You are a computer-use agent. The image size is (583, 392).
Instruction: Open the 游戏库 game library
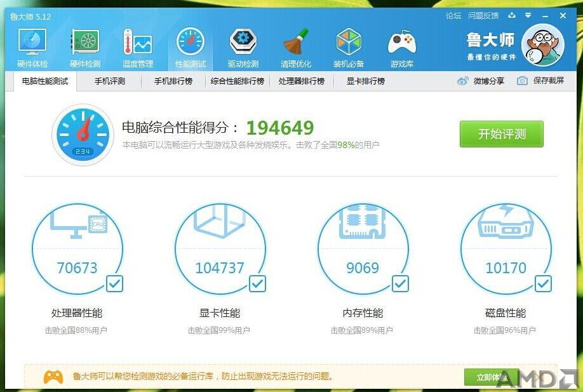[x=402, y=48]
